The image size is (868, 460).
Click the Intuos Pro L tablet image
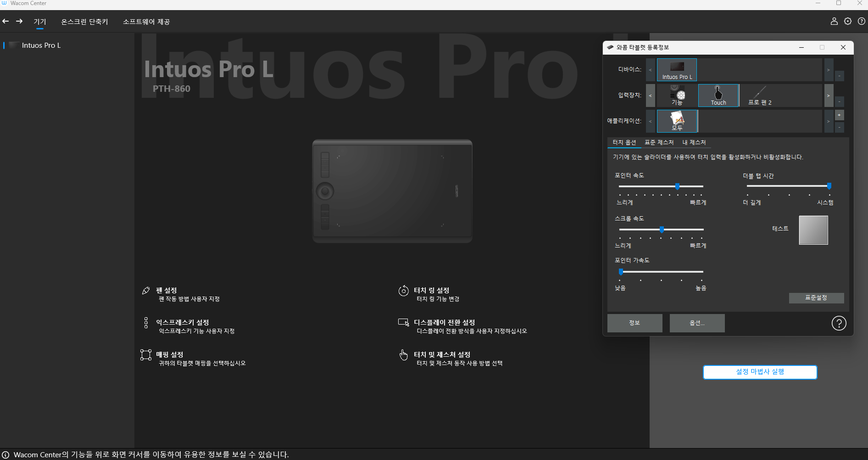[x=392, y=191]
